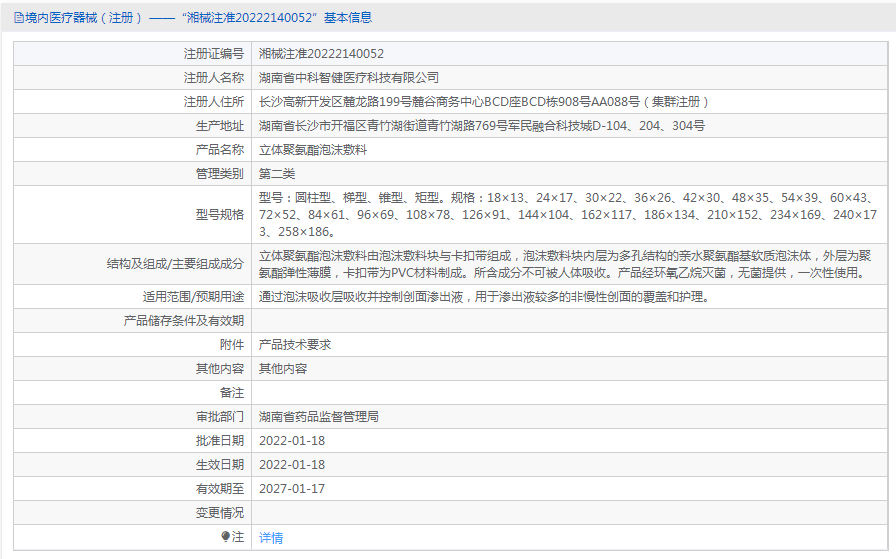Click the 批准日期 label
Viewport: 896px width, 559px height.
pos(219,441)
